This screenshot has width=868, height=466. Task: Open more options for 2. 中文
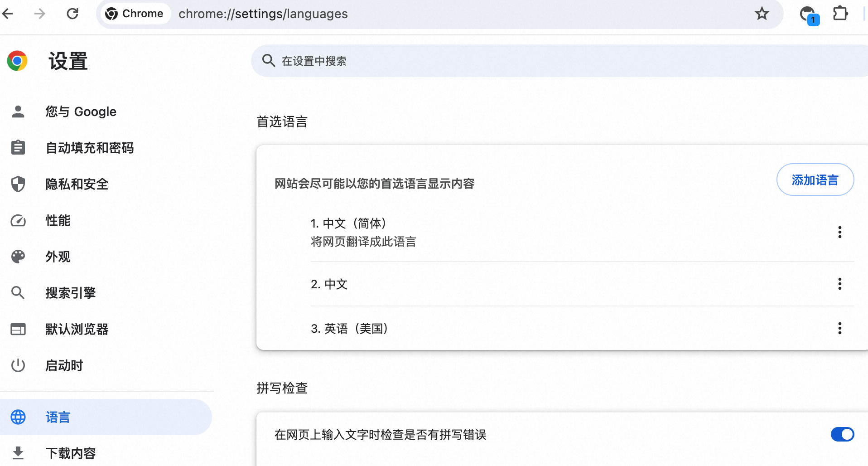pyautogui.click(x=839, y=284)
